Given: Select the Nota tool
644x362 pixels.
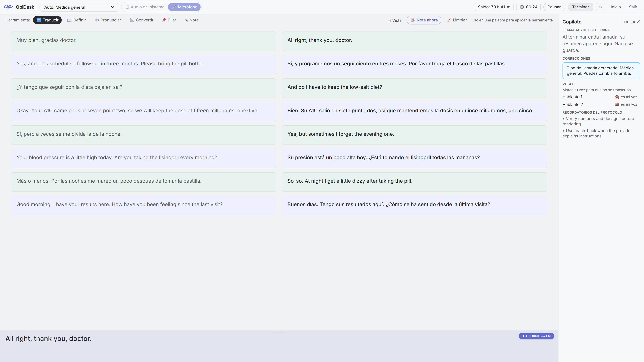Looking at the screenshot, I should coord(192,20).
